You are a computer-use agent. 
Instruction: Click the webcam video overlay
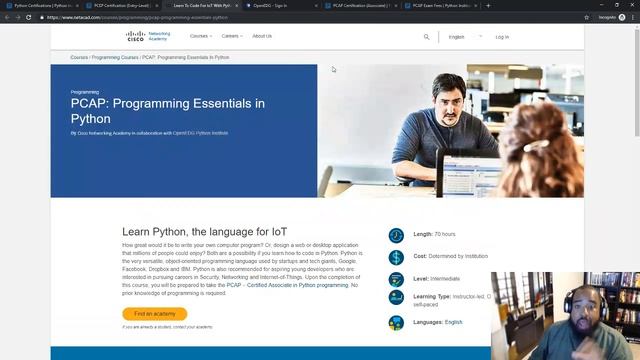pyautogui.click(x=565, y=316)
